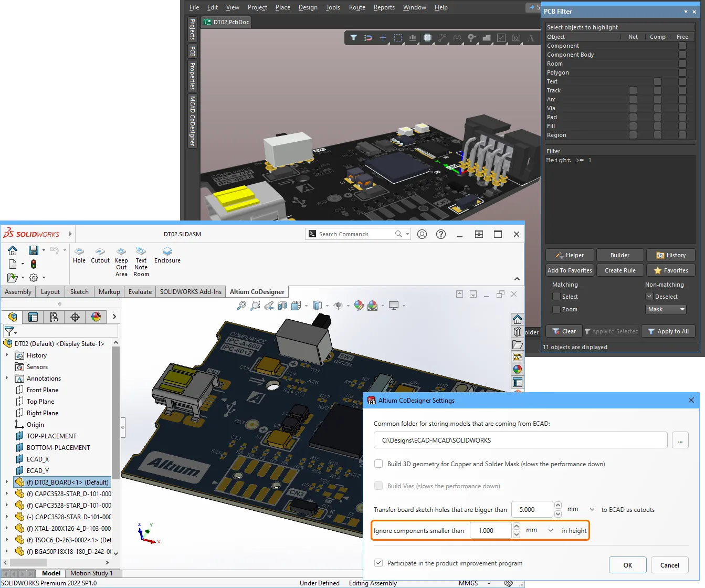Switch to the SOLIDWORKS Add-Ins tab
This screenshot has height=588, width=705.
tap(191, 292)
